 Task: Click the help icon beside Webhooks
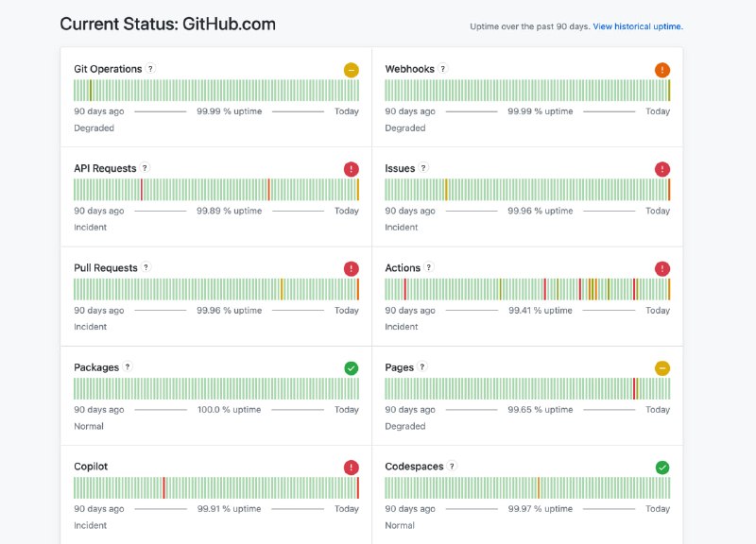pyautogui.click(x=442, y=68)
